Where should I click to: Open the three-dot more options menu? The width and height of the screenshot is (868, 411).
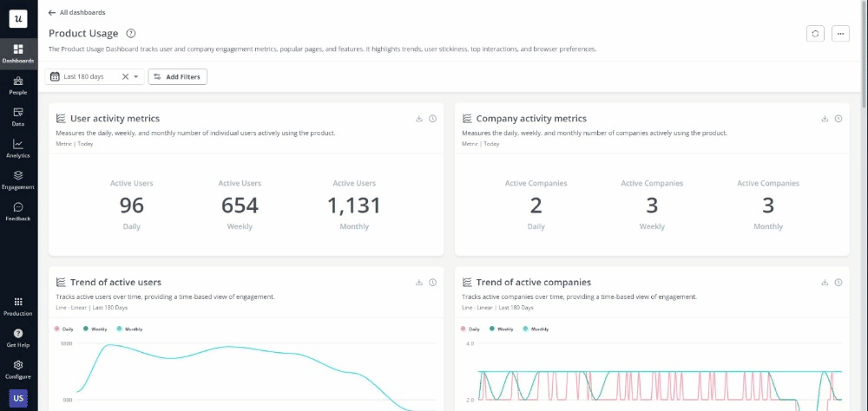tap(839, 33)
